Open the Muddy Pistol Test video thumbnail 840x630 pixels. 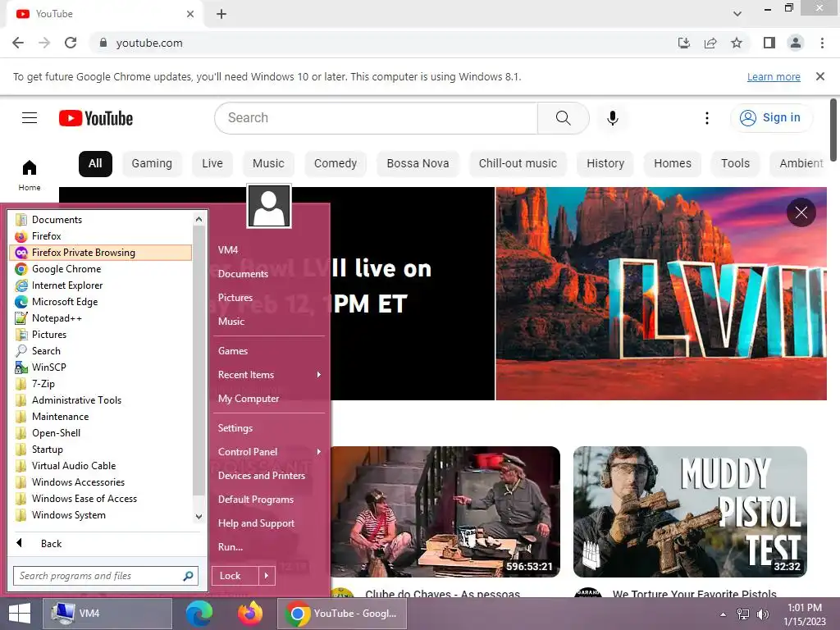click(x=690, y=512)
